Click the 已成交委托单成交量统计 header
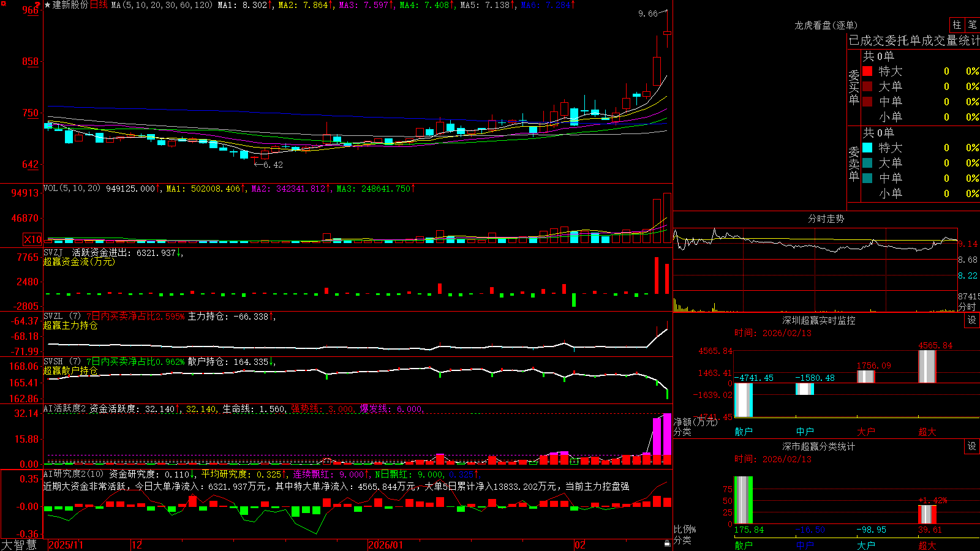Viewport: 980px width, 551px height. point(914,40)
